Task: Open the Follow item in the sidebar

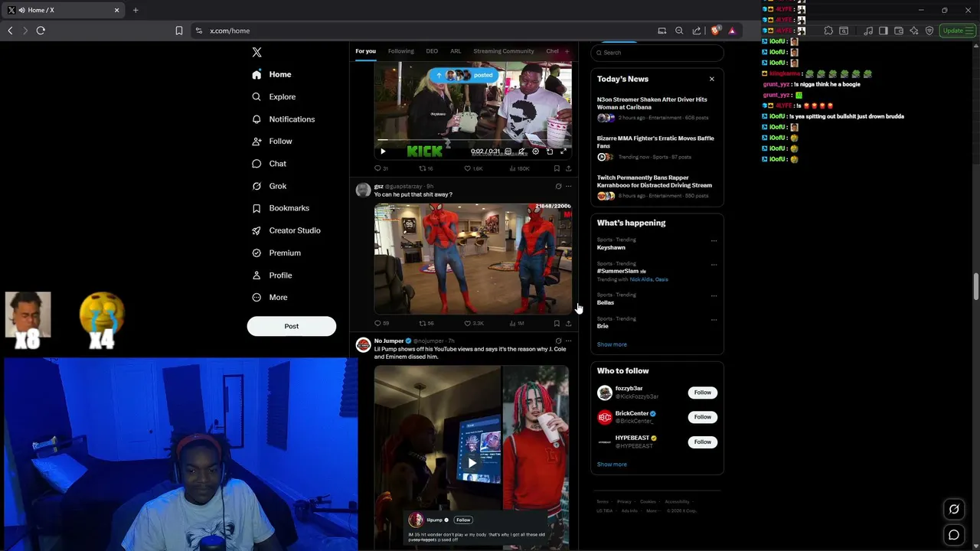Action: [272, 142]
